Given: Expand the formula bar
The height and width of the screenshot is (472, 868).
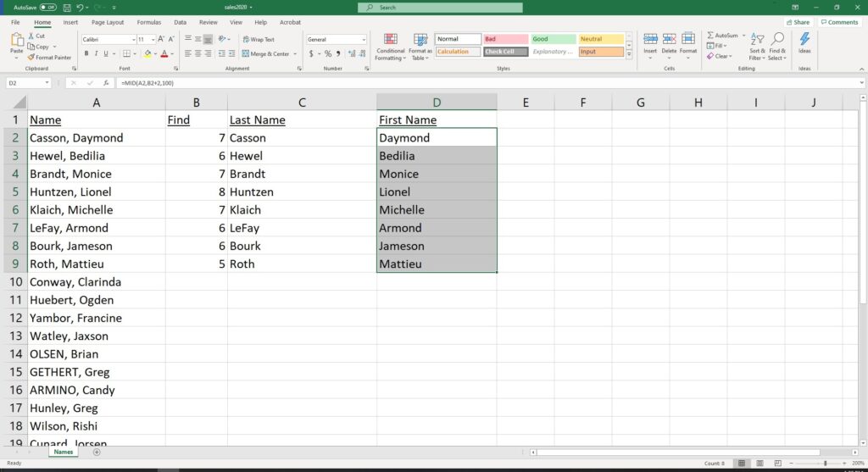Looking at the screenshot, I should point(861,83).
